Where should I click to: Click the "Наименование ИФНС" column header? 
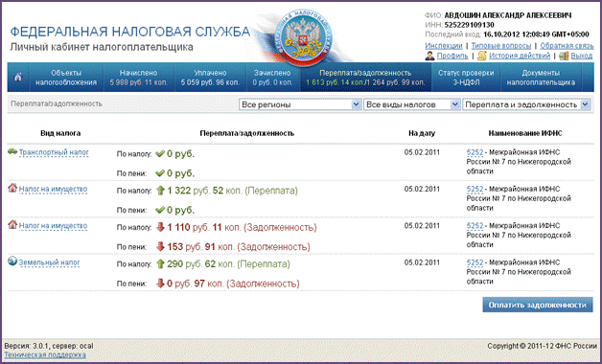524,133
